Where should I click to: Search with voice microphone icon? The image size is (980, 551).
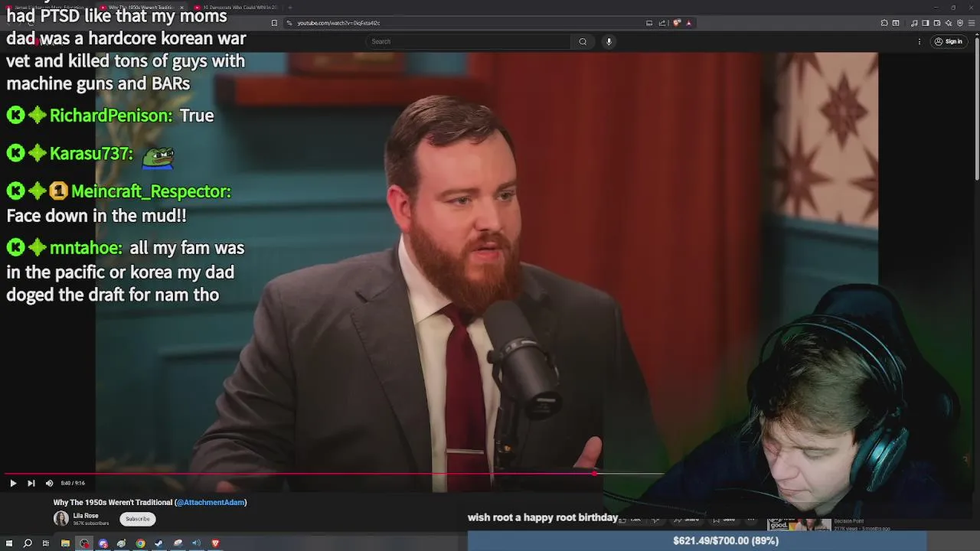tap(609, 41)
